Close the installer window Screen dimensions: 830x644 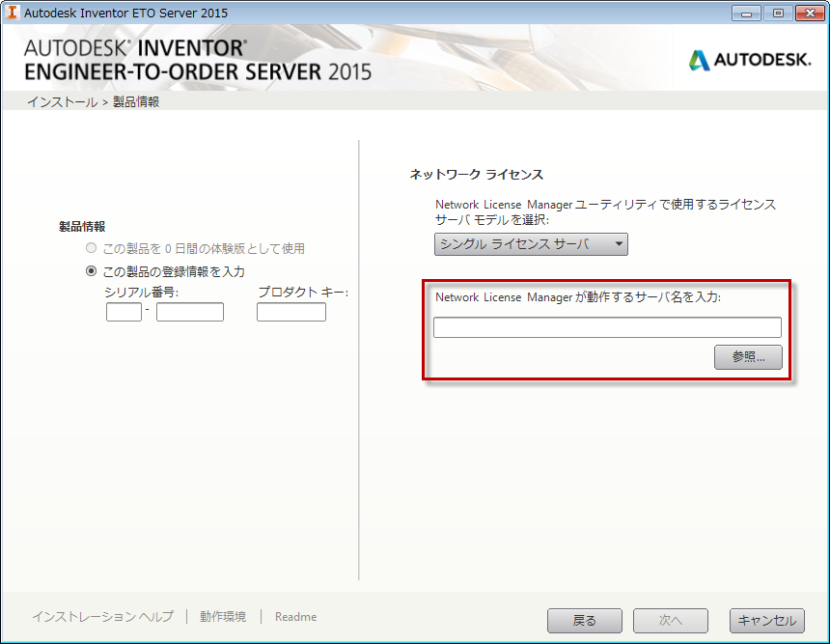coord(810,14)
